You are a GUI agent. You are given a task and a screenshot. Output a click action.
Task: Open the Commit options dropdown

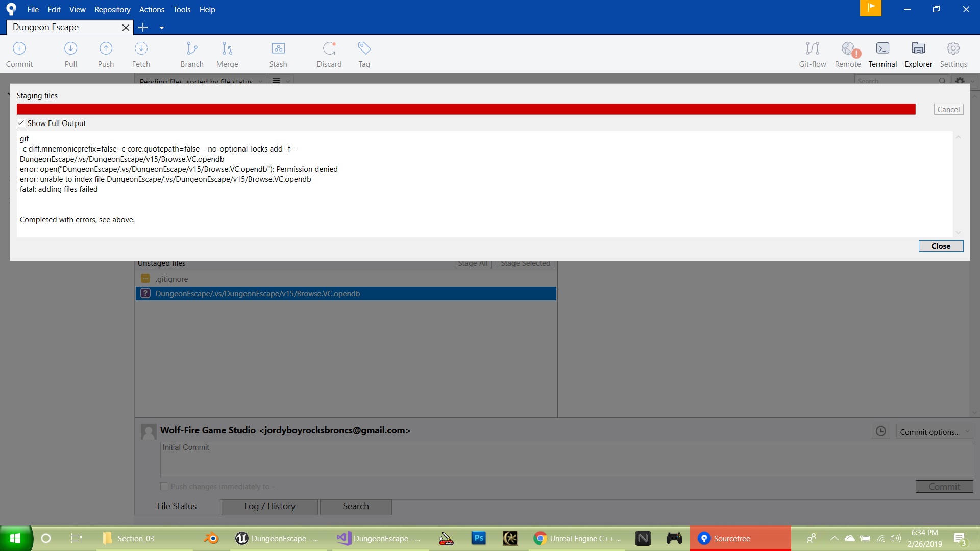pos(932,431)
